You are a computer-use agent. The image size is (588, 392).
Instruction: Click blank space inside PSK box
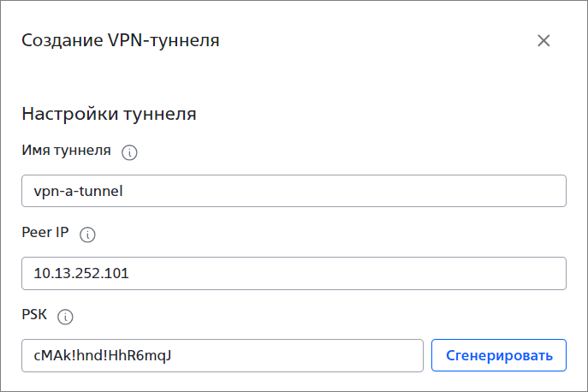point(296,355)
